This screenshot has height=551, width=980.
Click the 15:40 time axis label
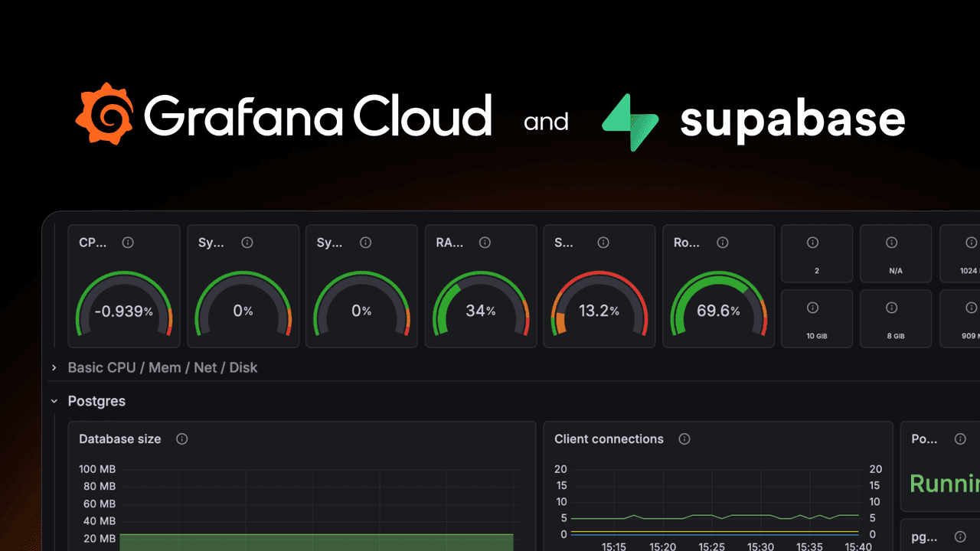pos(858,546)
